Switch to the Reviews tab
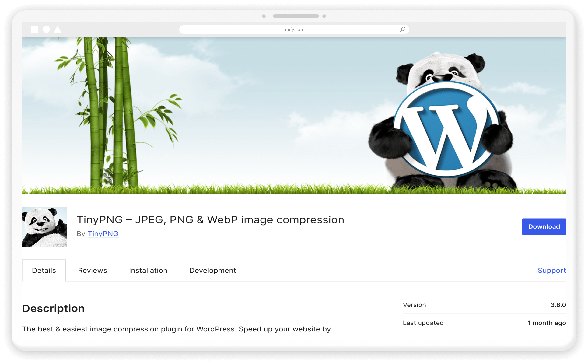 pos(93,270)
